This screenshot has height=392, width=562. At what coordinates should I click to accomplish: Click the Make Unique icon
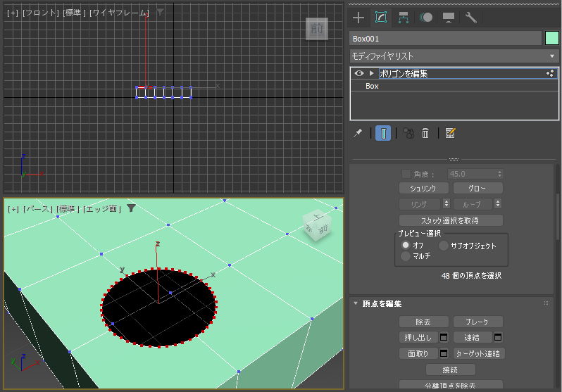(408, 133)
